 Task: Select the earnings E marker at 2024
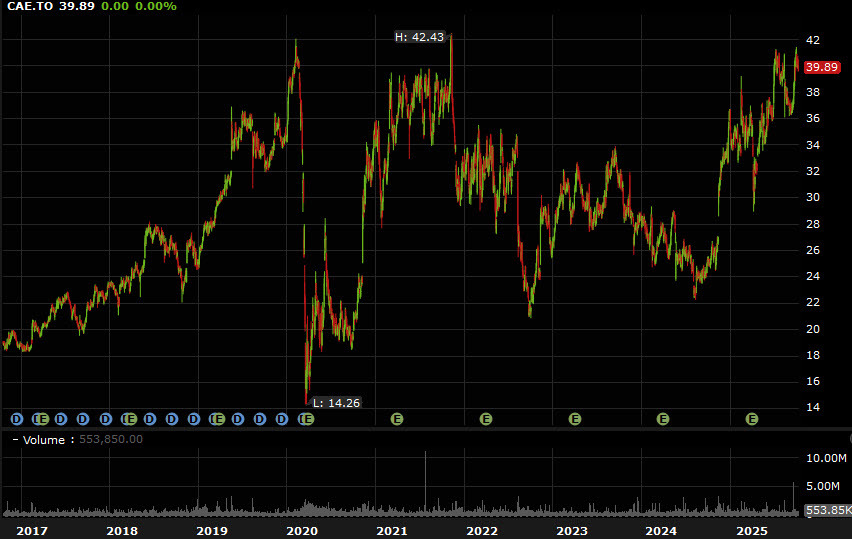pos(662,419)
